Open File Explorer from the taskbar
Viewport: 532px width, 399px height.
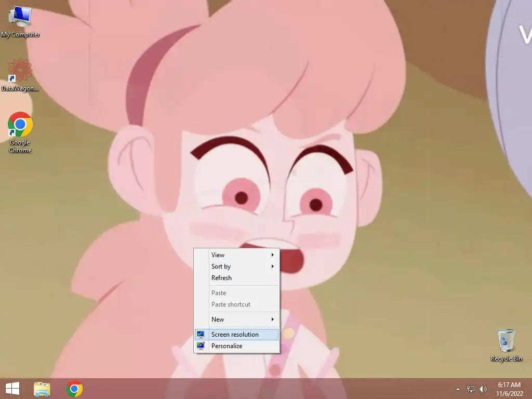coord(42,389)
